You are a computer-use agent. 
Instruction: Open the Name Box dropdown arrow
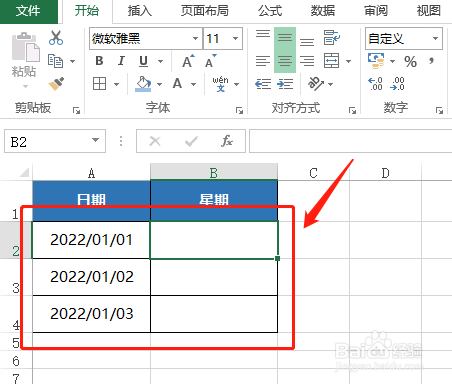pos(96,140)
